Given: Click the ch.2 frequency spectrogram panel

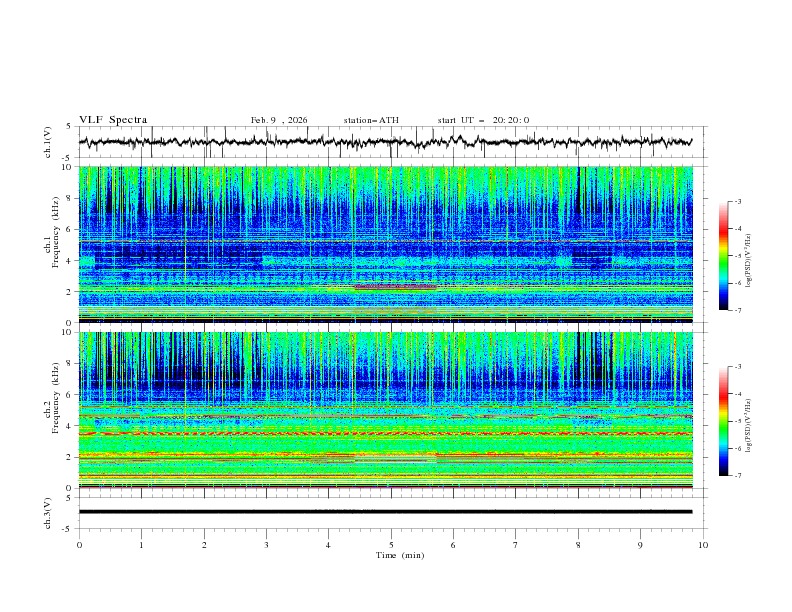Looking at the screenshot, I should pyautogui.click(x=385, y=410).
